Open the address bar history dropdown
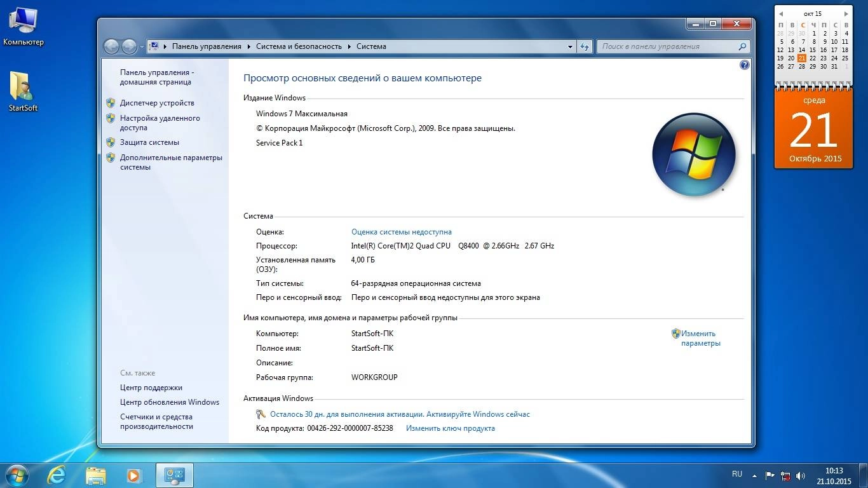The image size is (868, 488). (x=570, y=46)
